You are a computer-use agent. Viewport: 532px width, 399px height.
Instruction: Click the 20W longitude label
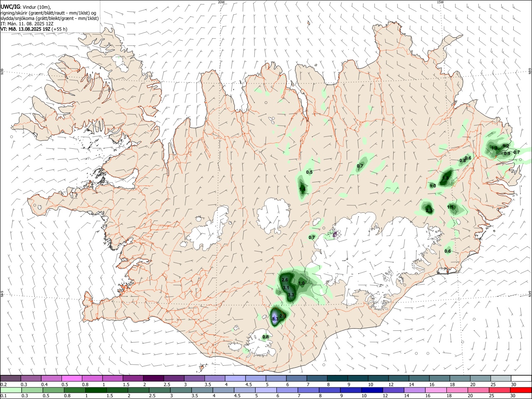click(221, 2)
